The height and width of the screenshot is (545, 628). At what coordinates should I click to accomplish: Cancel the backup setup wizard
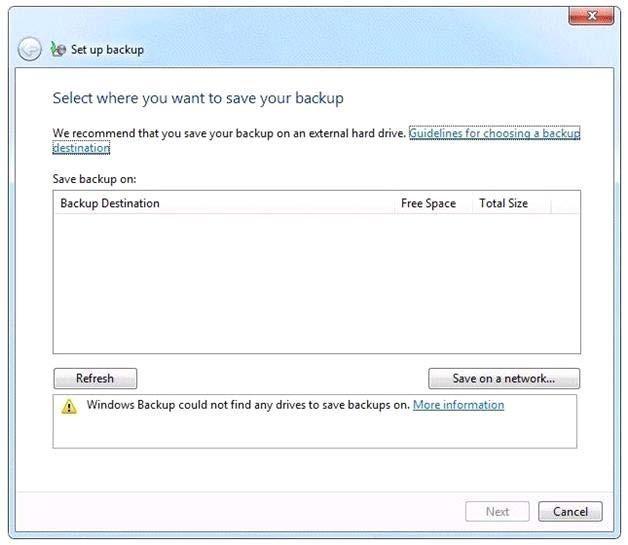(x=570, y=511)
